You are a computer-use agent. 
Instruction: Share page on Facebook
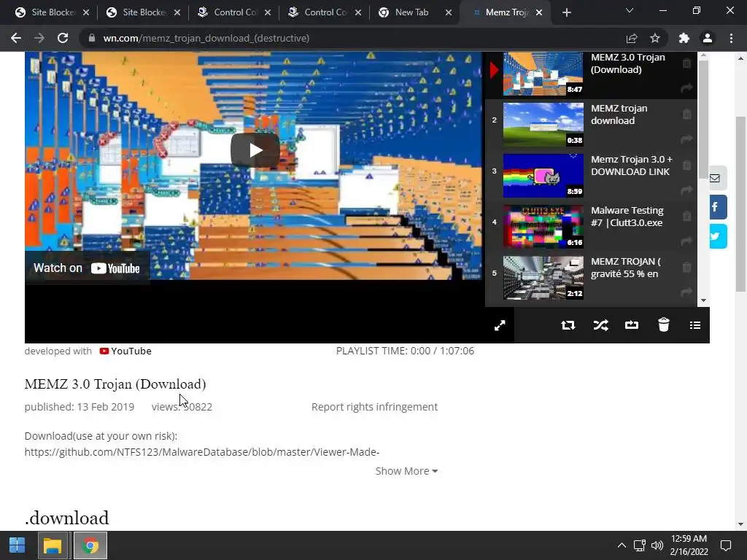(716, 207)
